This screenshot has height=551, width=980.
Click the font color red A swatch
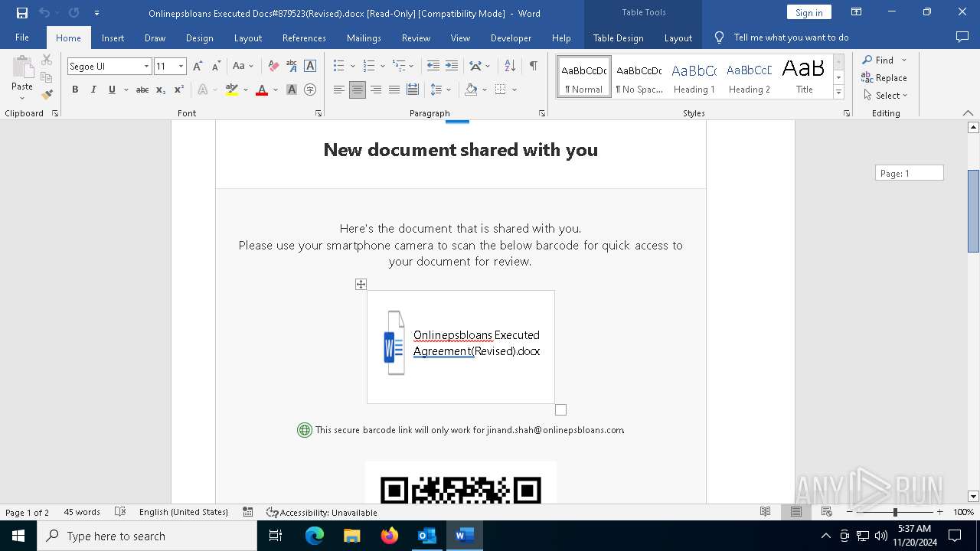pos(262,90)
